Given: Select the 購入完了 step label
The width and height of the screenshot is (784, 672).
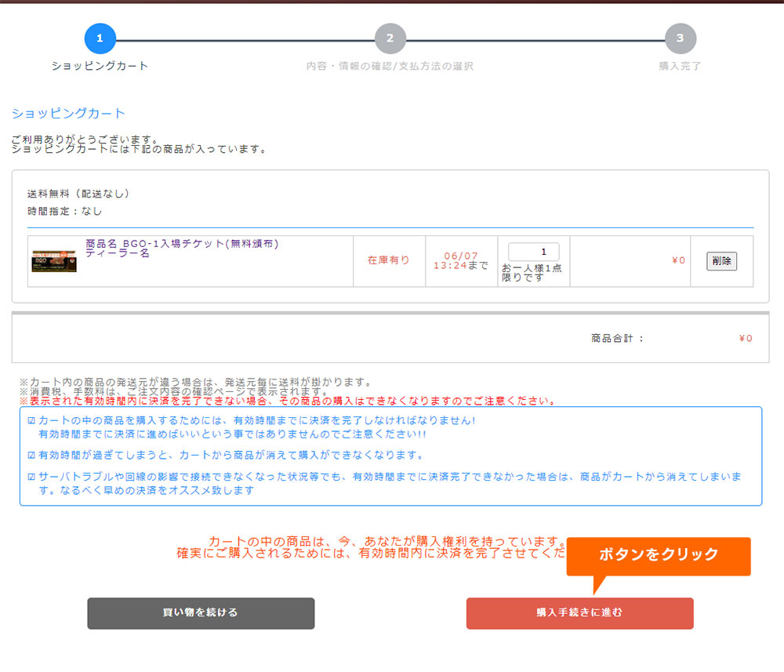Looking at the screenshot, I should click(x=680, y=66).
